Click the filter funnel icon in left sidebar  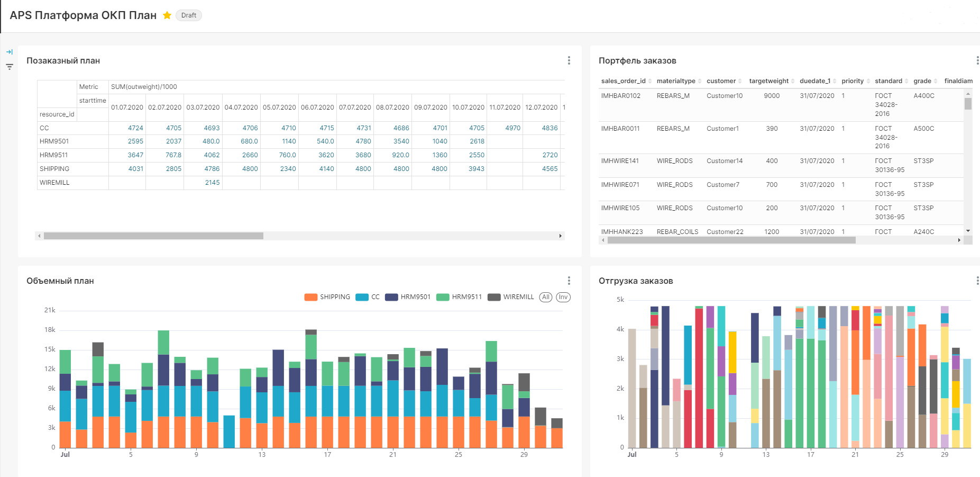(x=10, y=67)
